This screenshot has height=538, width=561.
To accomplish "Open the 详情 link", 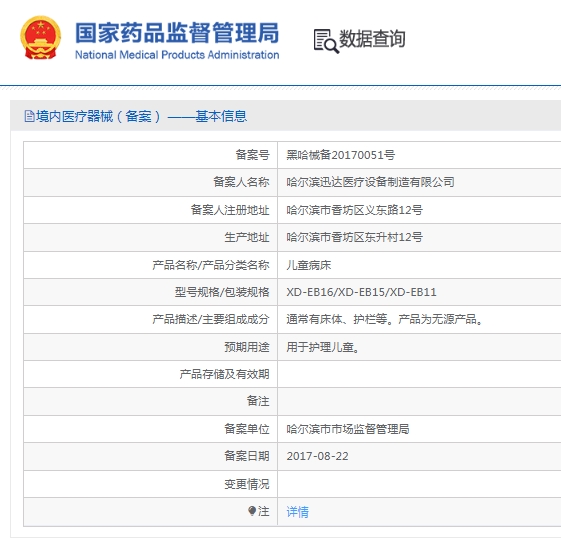I will coord(297,512).
